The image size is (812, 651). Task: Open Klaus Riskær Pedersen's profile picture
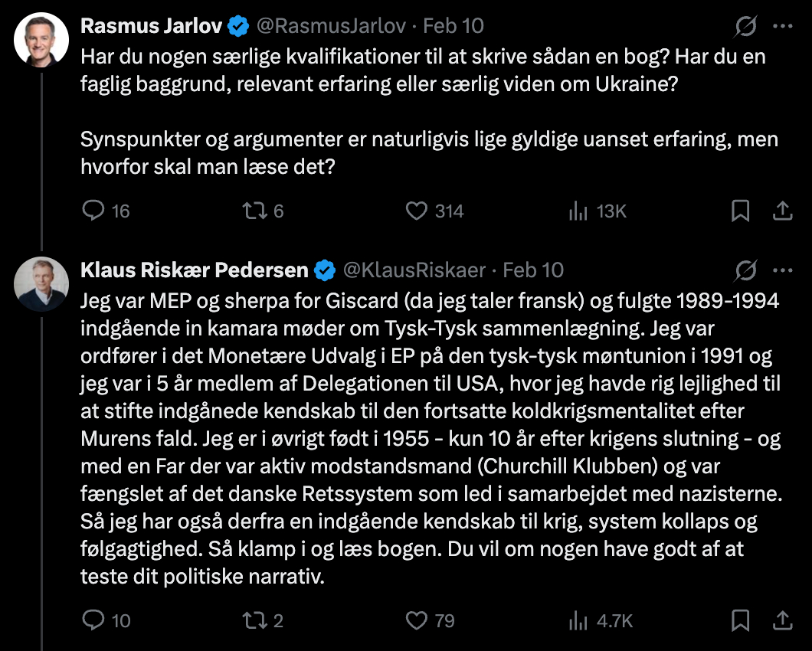42,283
